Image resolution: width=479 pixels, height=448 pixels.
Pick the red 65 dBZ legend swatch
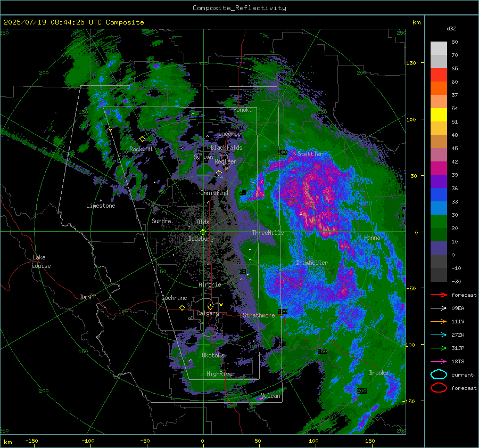pos(439,75)
